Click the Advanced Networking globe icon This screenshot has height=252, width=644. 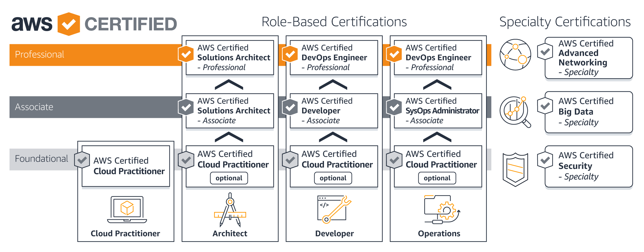click(515, 55)
